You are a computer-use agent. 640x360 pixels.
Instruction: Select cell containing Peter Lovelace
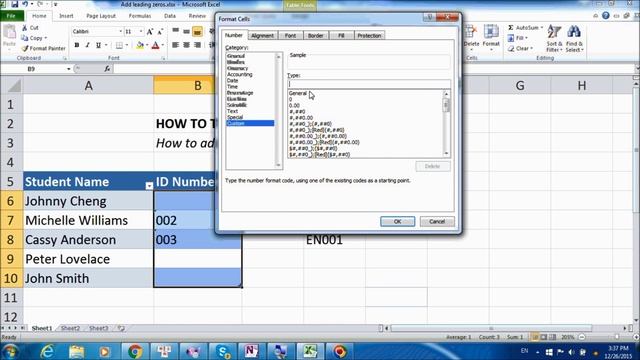click(x=88, y=259)
